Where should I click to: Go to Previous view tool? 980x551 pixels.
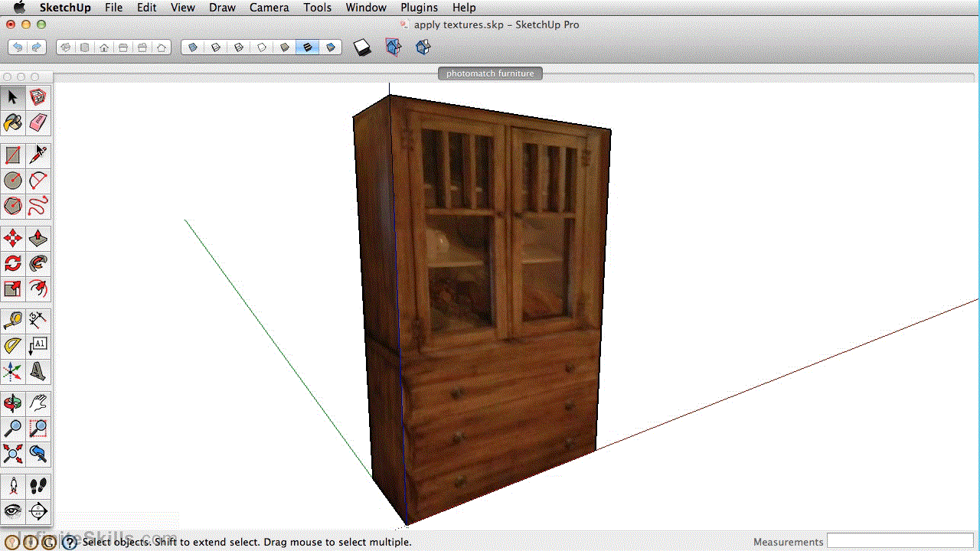(x=38, y=454)
